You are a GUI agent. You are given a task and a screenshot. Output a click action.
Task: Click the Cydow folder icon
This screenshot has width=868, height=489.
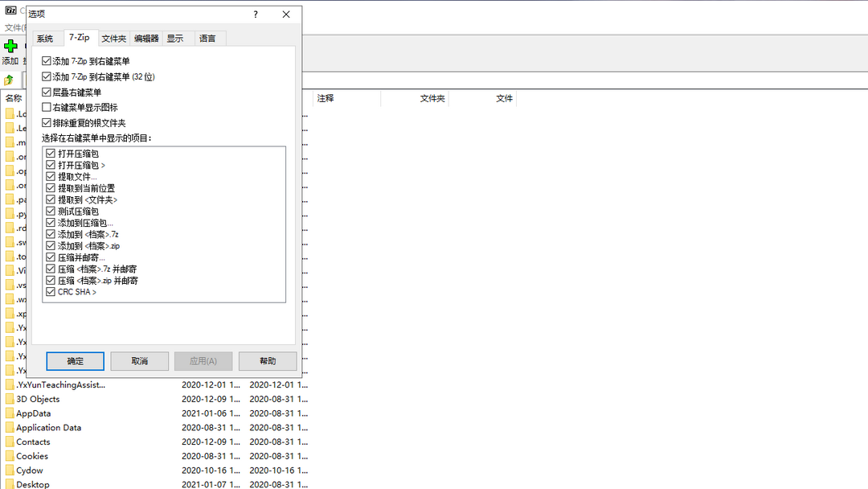[10, 471]
